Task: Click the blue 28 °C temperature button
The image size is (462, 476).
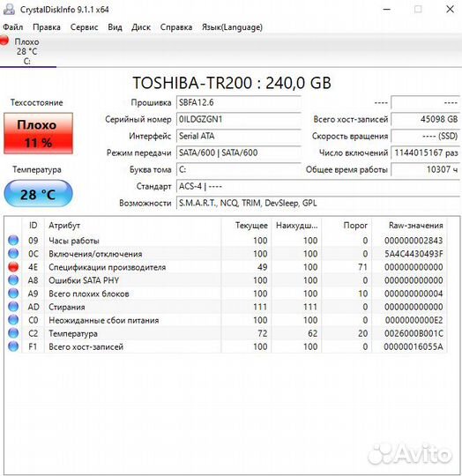Action: click(x=38, y=194)
